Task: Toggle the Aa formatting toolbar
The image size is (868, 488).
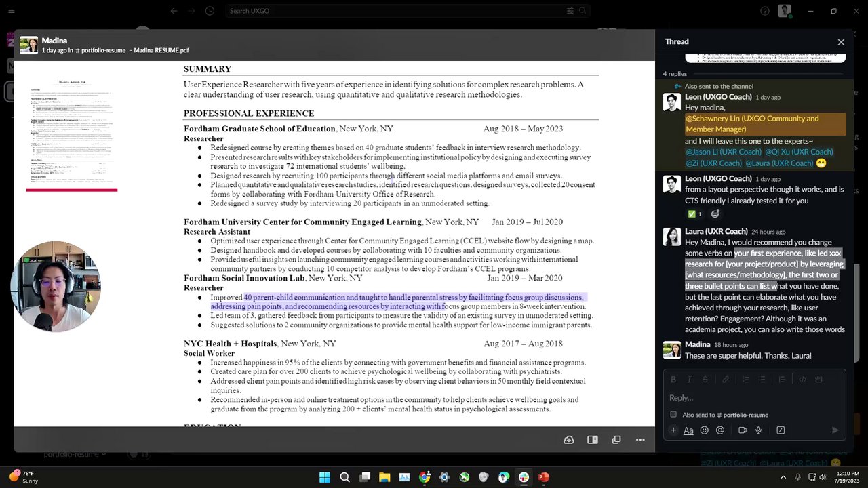Action: (x=688, y=430)
